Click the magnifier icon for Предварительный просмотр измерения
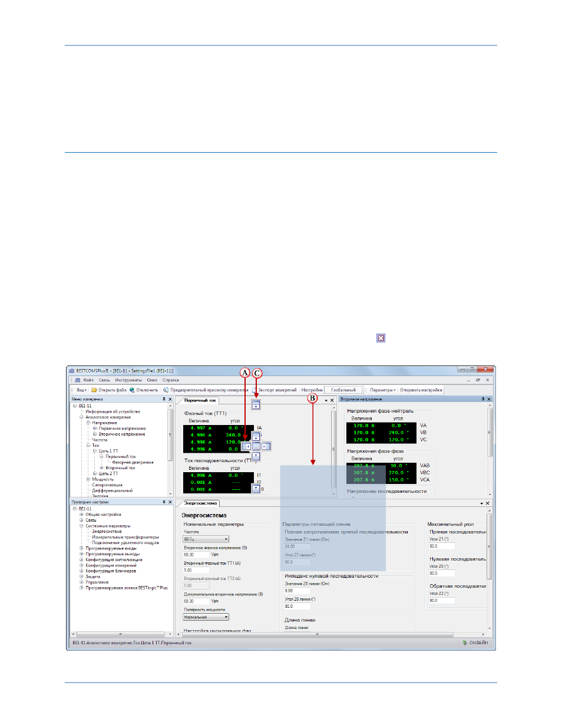562x728 pixels. [x=166, y=390]
